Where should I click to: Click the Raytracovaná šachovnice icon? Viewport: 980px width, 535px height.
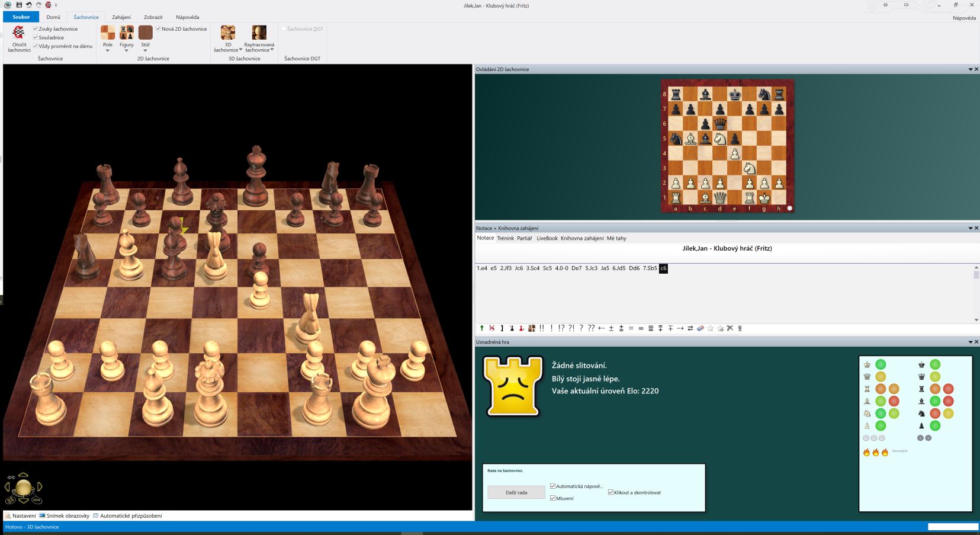click(x=259, y=33)
